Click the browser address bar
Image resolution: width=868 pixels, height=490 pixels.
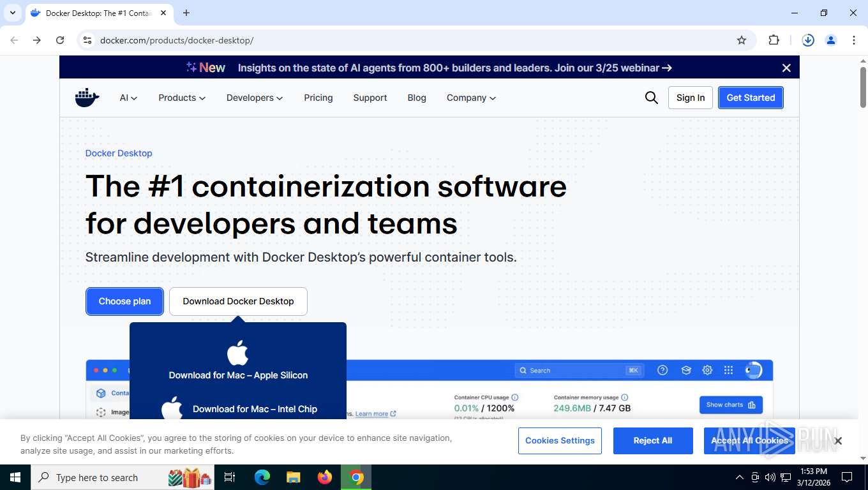point(415,40)
